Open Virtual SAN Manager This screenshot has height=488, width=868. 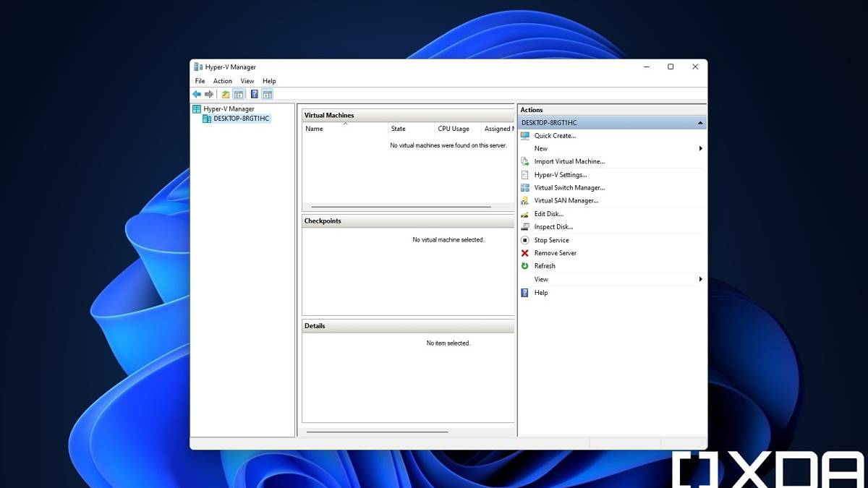point(566,201)
